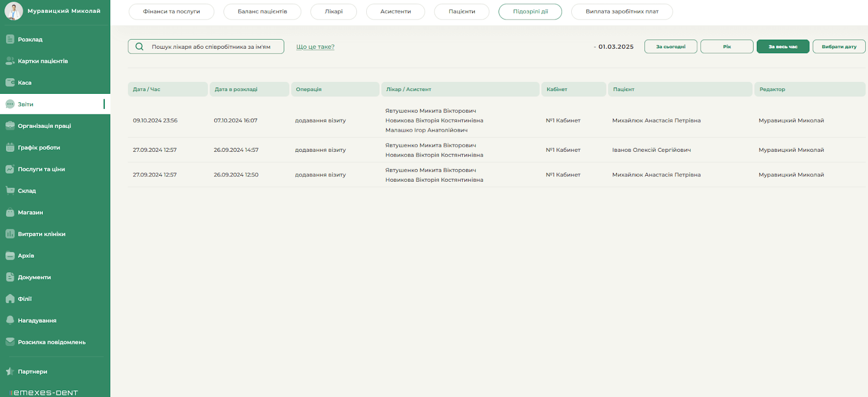Select the Виплата заробітних плат tab
This screenshot has width=868, height=397.
pos(622,11)
